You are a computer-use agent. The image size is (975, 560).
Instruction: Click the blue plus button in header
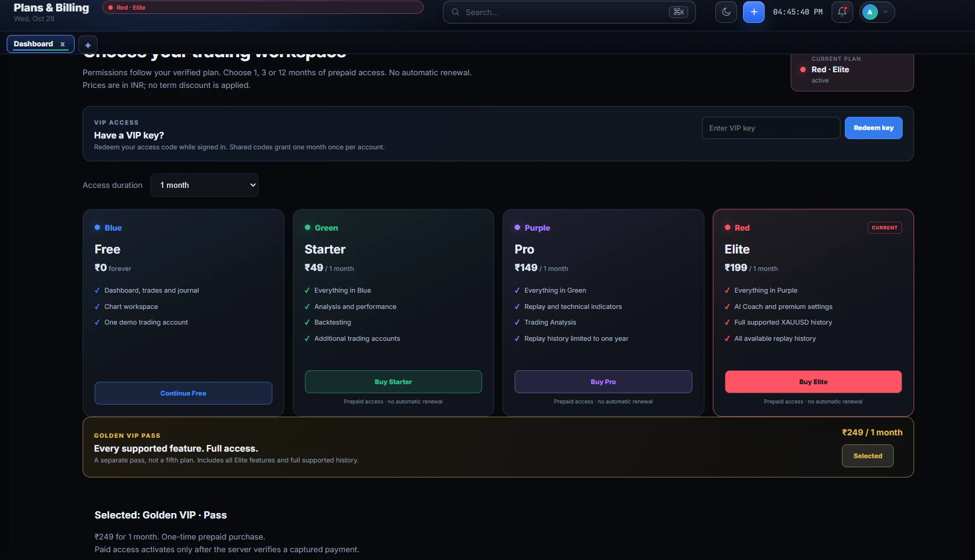coord(754,12)
